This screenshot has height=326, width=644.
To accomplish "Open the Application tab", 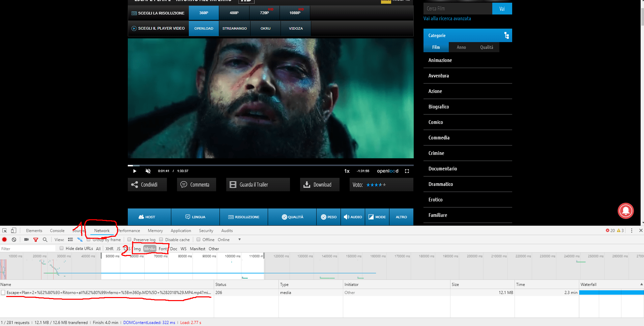I will pos(181,231).
